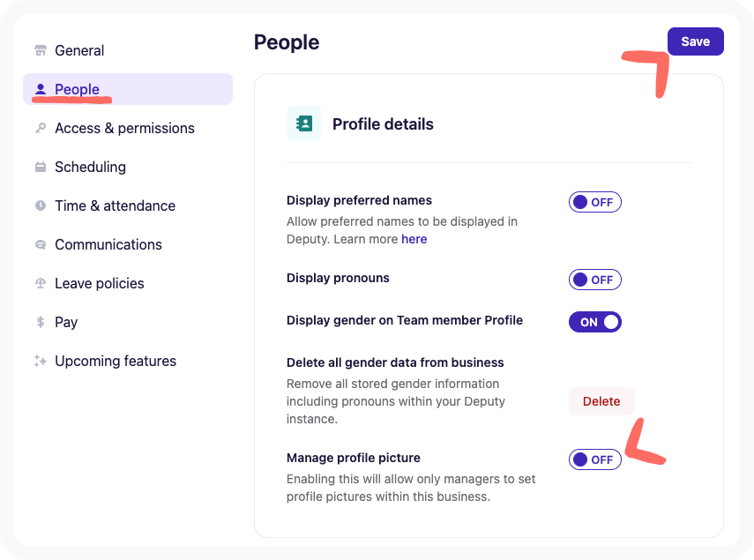
Task: Click the Upcoming features sparkle icon
Action: pyautogui.click(x=39, y=361)
